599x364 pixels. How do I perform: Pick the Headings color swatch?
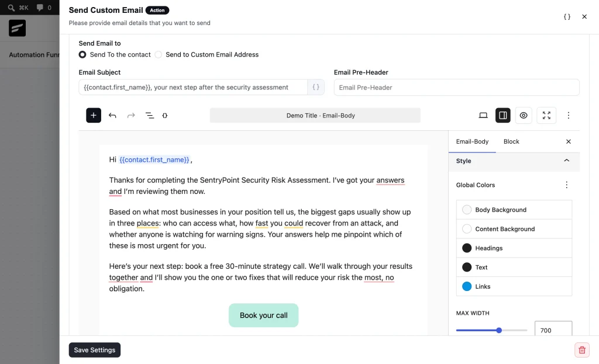[x=467, y=248]
